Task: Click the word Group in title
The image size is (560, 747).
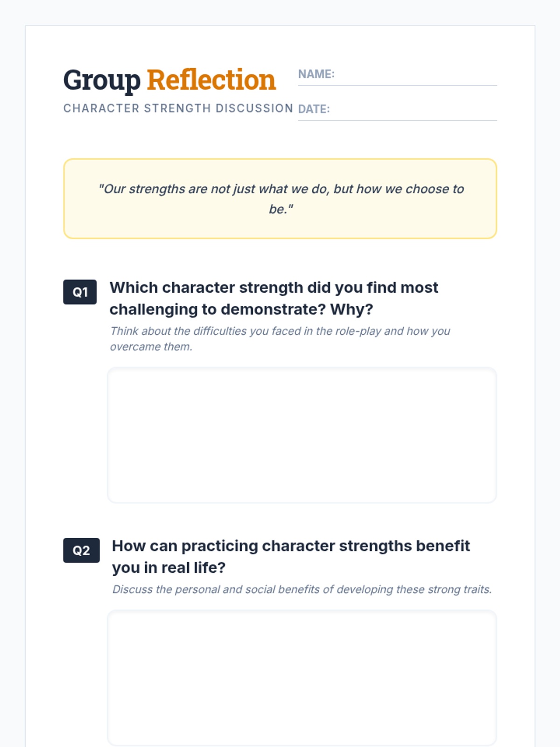Action: click(102, 81)
